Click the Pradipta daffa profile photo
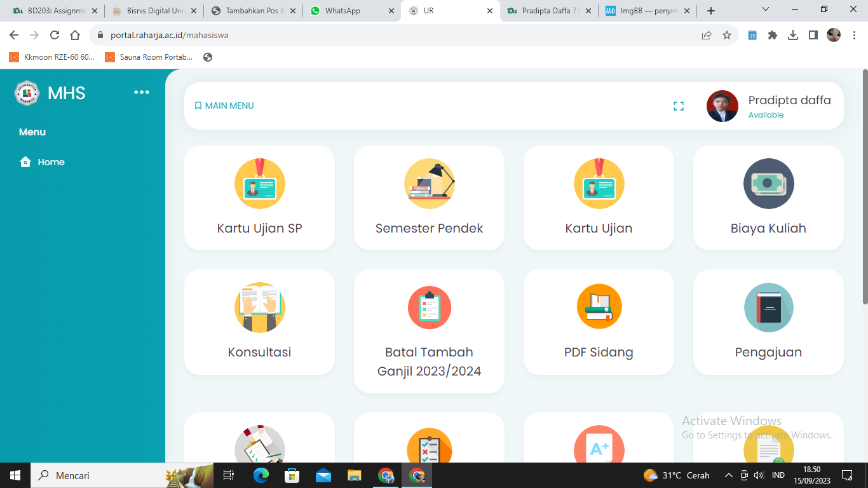The height and width of the screenshot is (488, 868). pos(722,106)
